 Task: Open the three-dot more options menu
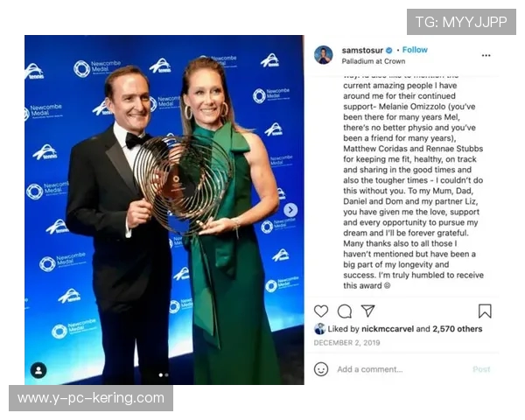[486, 55]
